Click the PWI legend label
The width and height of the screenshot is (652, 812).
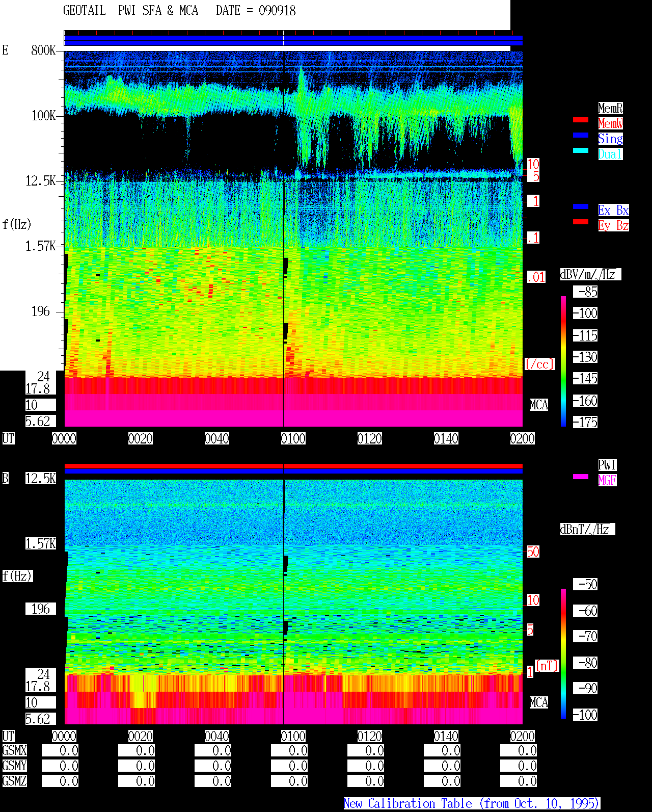tap(607, 465)
